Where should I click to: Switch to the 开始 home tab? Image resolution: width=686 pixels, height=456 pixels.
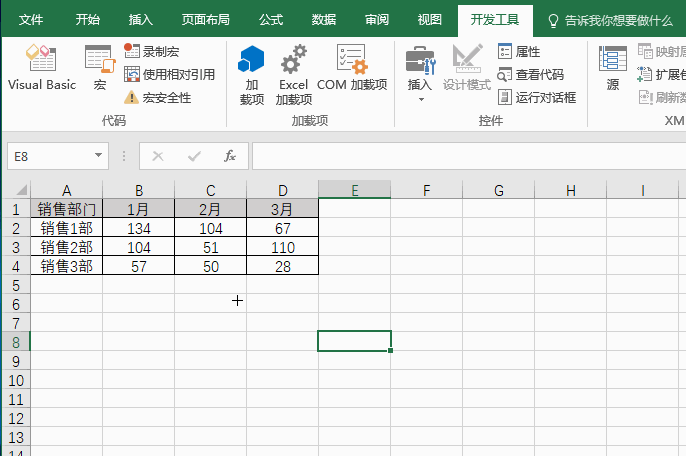pos(88,20)
